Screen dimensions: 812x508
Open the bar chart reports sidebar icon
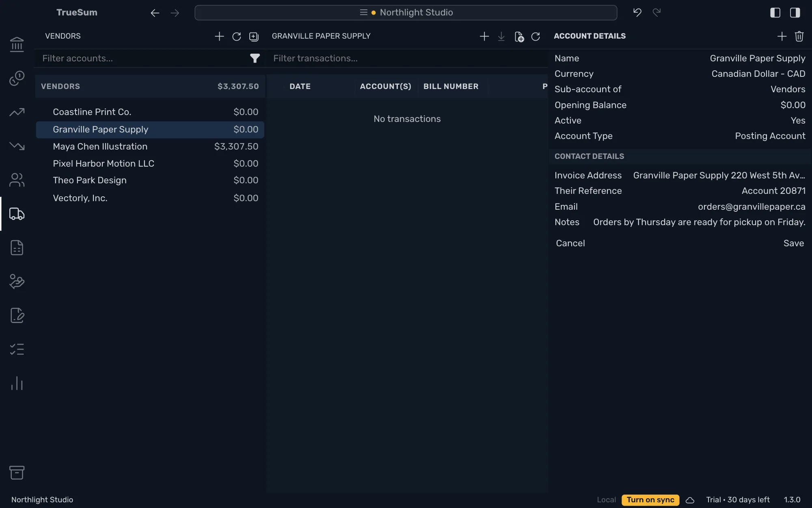click(x=17, y=383)
